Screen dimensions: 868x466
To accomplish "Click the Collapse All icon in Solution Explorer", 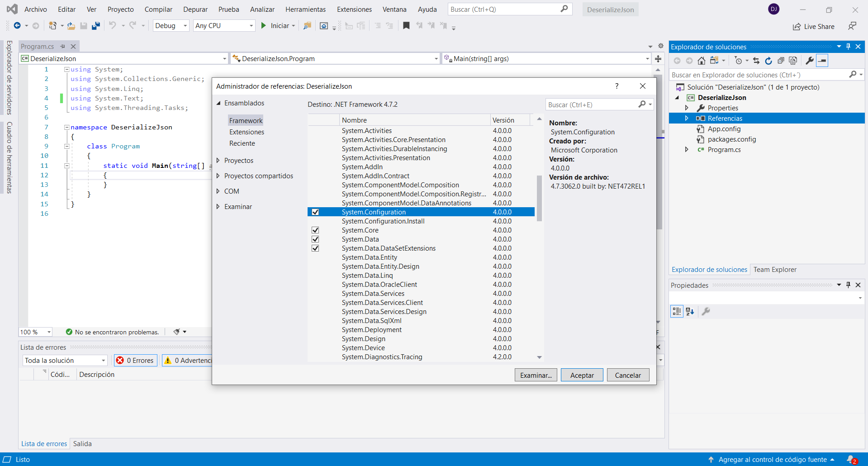I will [x=780, y=61].
